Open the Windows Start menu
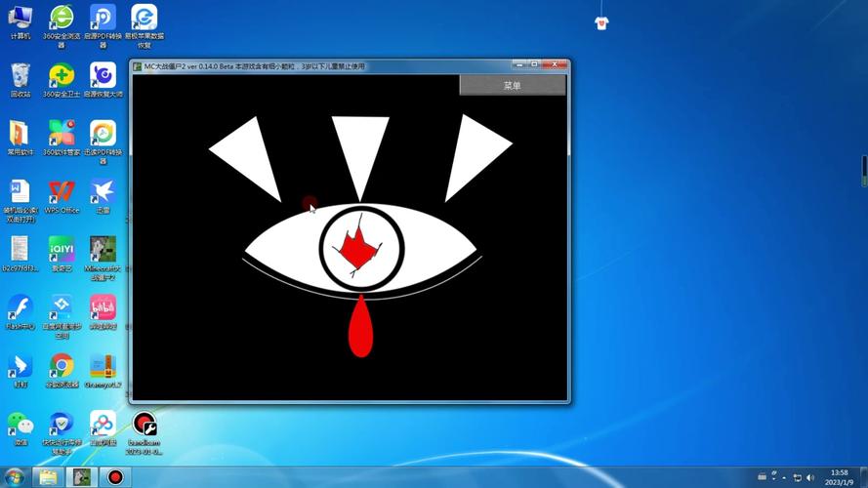The height and width of the screenshot is (488, 868). [x=15, y=477]
